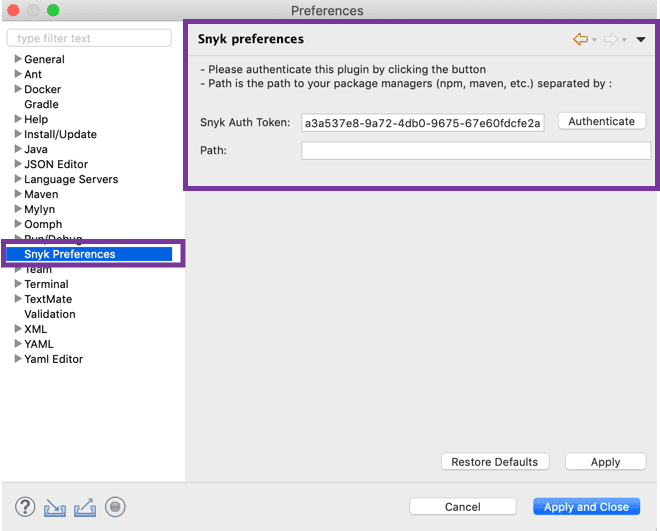Viewport: 660px width, 531px height.
Task: Open the back history dropdown arrow
Action: pos(594,40)
